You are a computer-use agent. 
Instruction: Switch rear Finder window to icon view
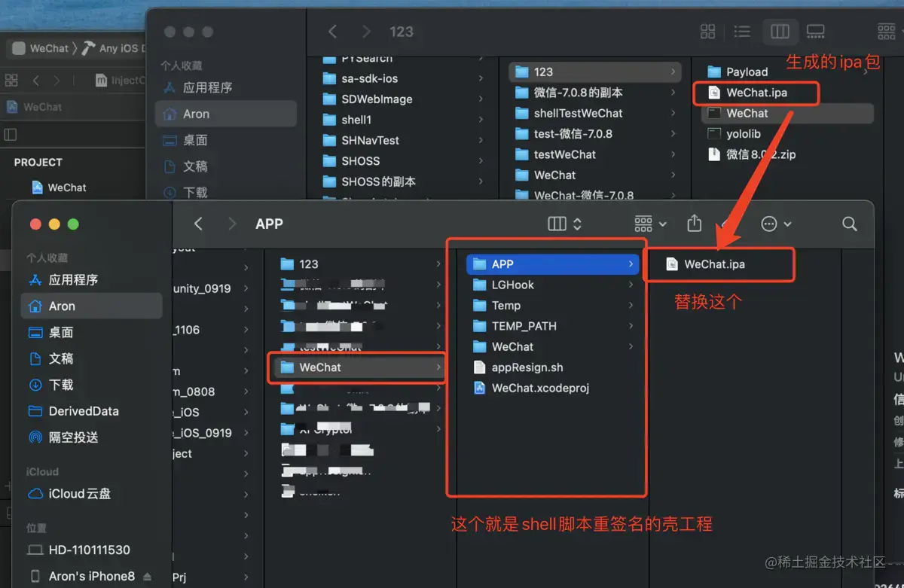tap(707, 32)
